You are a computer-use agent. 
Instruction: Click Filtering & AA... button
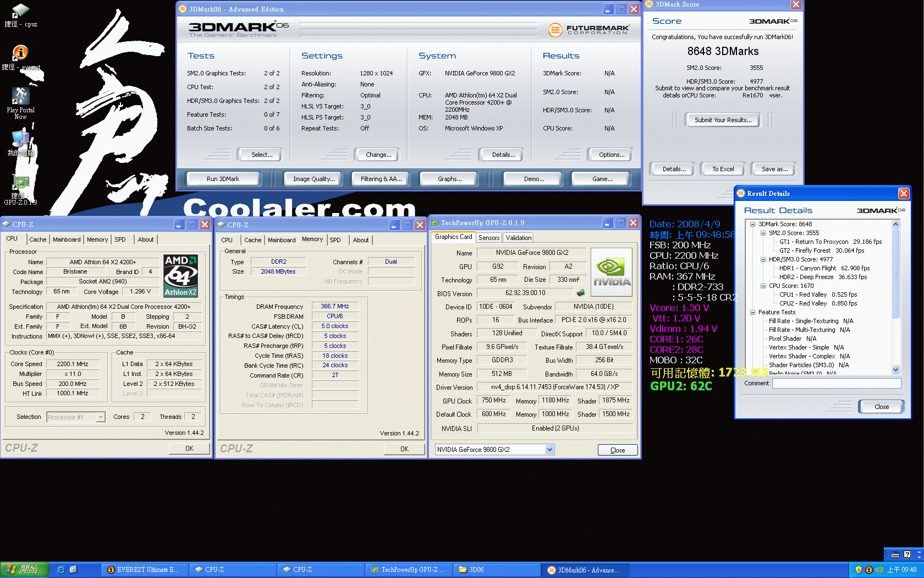(x=381, y=179)
